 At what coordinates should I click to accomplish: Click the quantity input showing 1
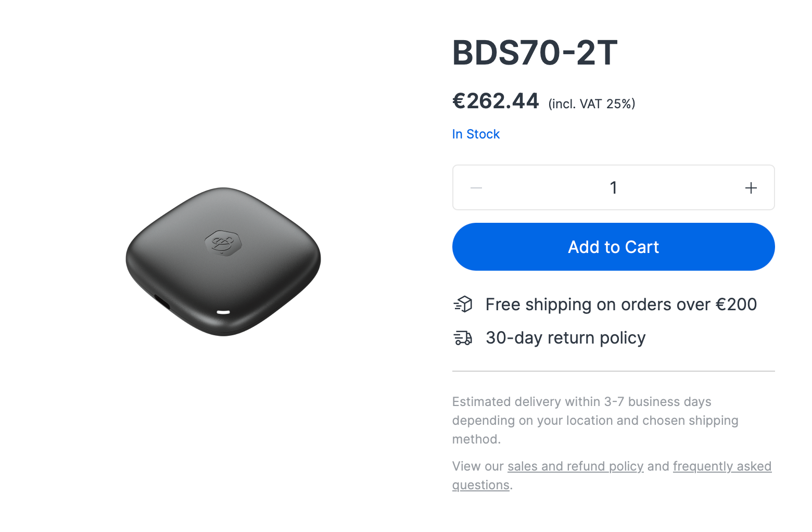click(x=613, y=187)
